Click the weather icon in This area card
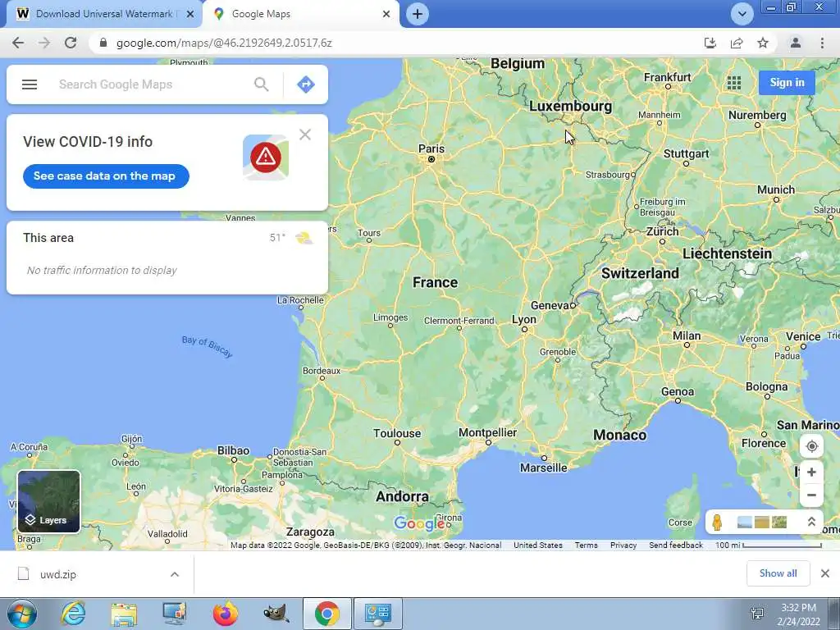Image resolution: width=840 pixels, height=630 pixels. click(x=304, y=238)
